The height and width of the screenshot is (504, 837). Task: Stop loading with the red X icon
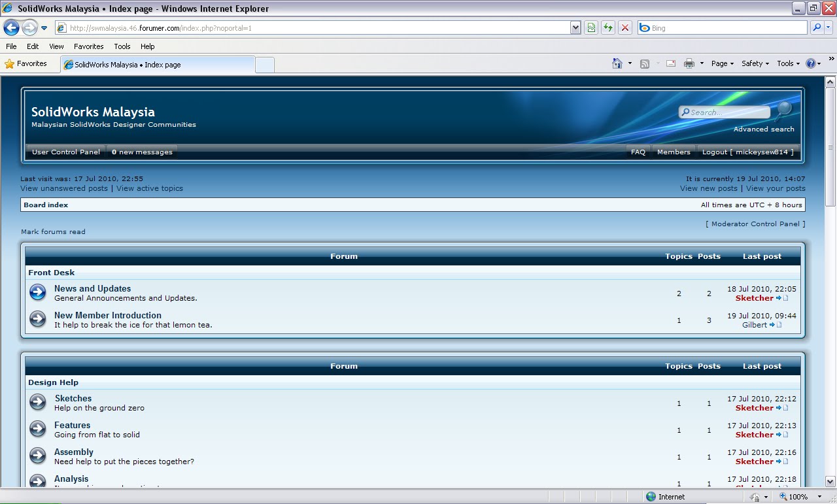(625, 28)
